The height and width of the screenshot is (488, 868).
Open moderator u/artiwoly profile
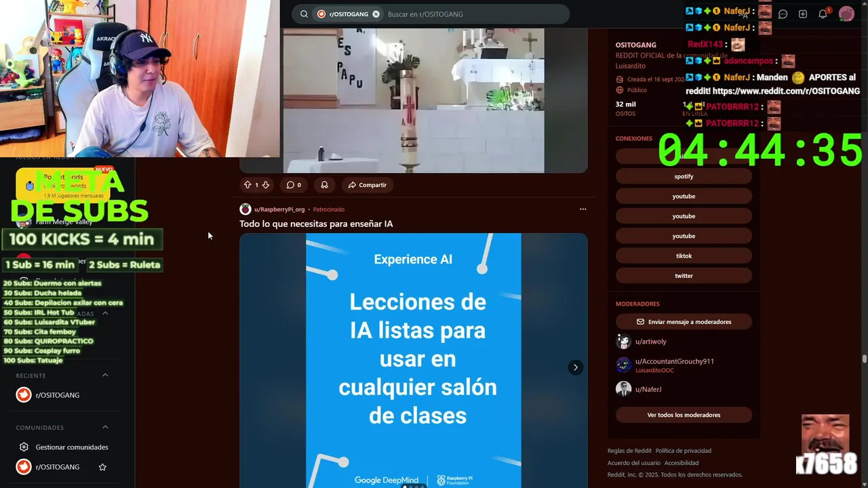coord(651,342)
